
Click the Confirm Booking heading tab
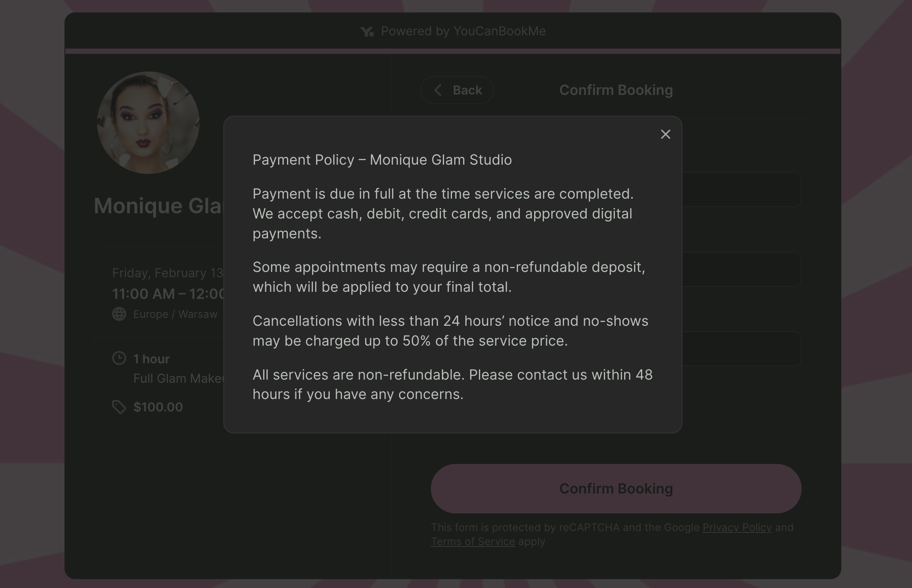pos(616,90)
